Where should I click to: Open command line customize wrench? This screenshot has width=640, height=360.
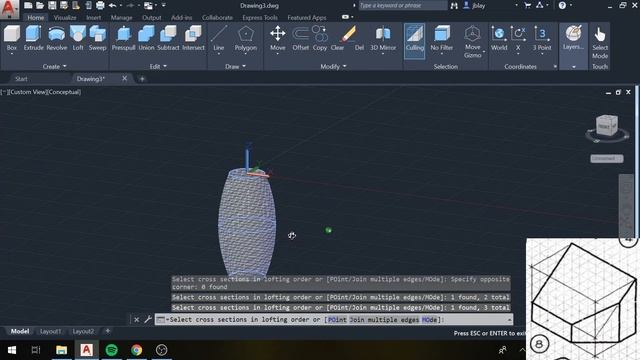pyautogui.click(x=148, y=320)
